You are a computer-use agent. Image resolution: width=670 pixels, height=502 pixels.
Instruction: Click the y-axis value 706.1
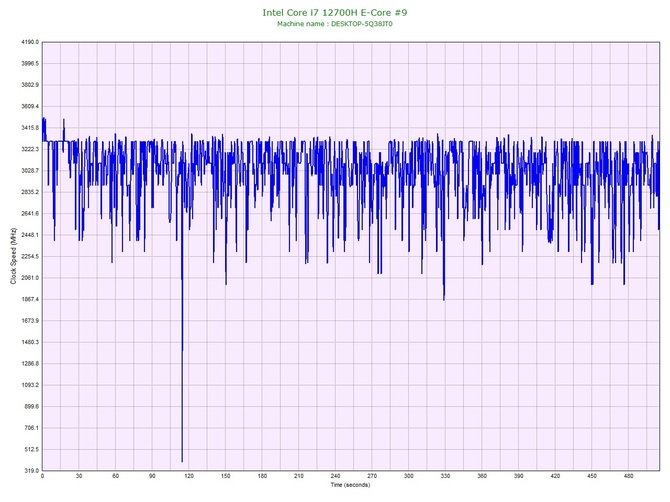click(x=31, y=428)
